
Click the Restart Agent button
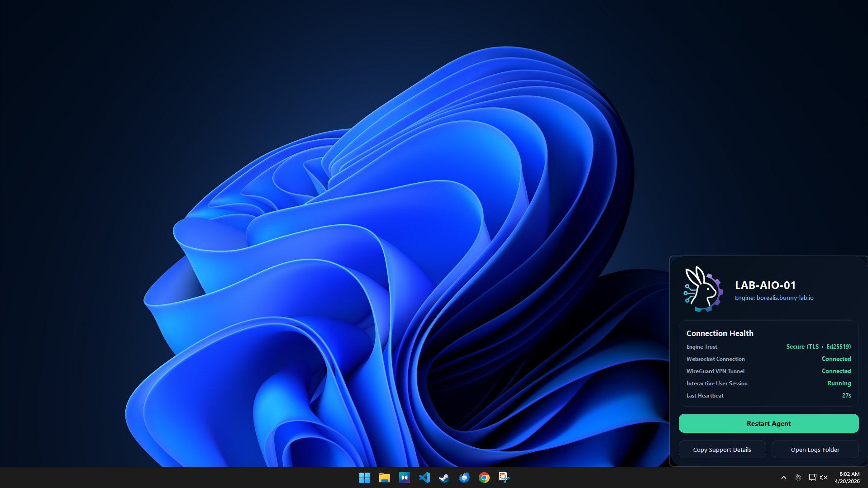click(768, 423)
